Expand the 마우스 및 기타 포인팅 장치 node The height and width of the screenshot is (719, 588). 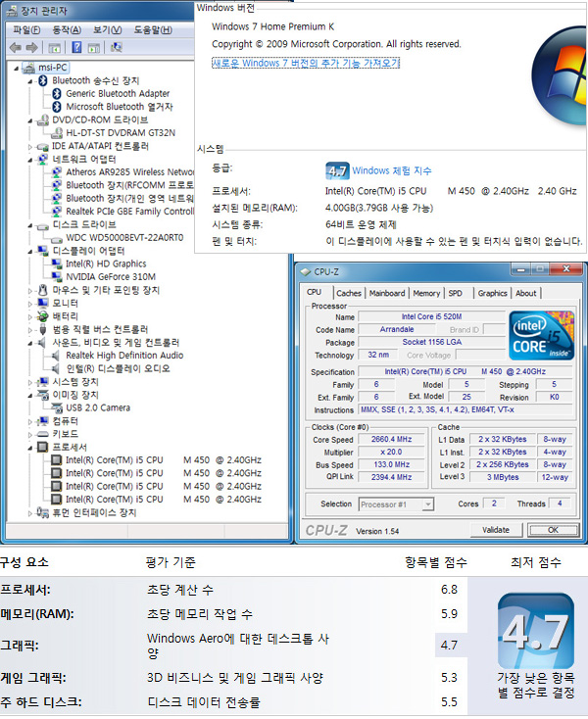coord(30,291)
